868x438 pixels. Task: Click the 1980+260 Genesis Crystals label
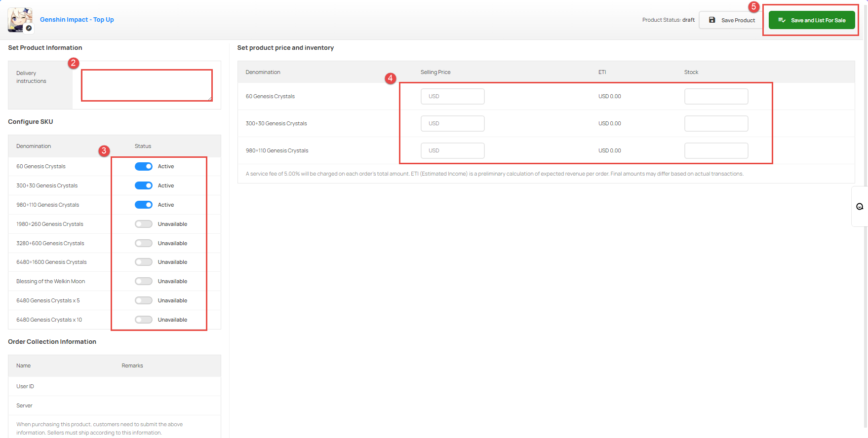coord(50,224)
